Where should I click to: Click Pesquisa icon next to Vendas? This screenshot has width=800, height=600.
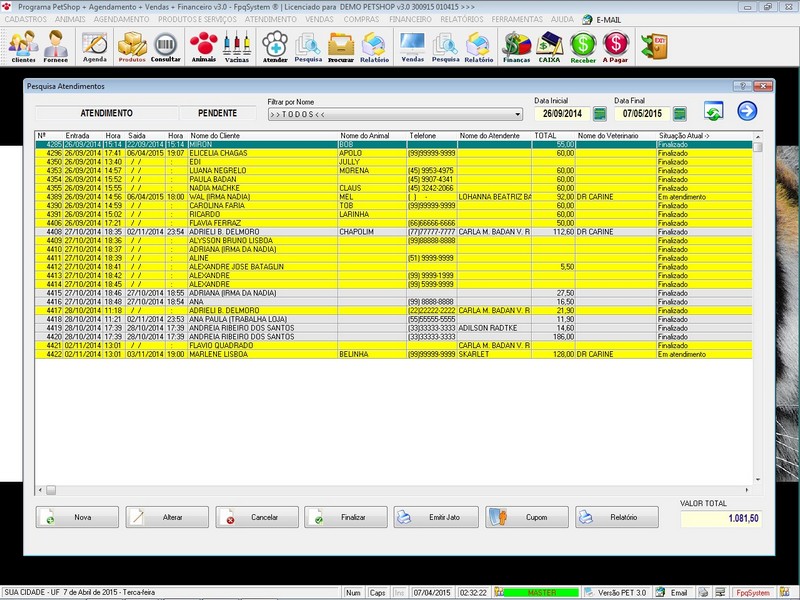click(x=445, y=46)
